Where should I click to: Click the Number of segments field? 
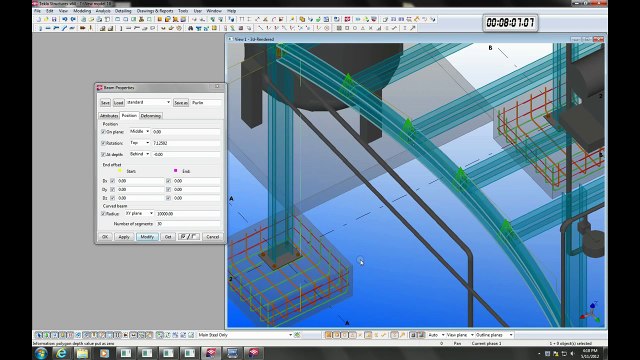pos(188,224)
